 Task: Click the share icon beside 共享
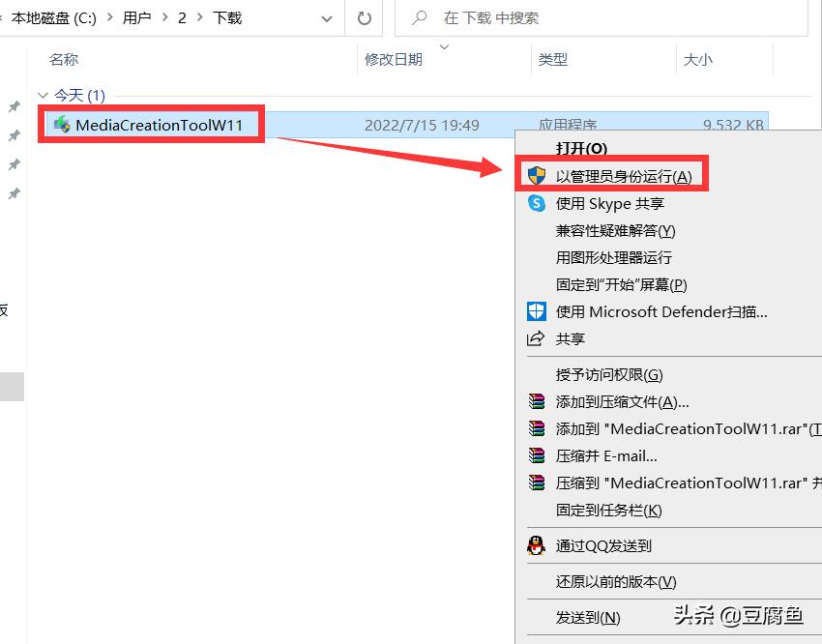coord(537,339)
